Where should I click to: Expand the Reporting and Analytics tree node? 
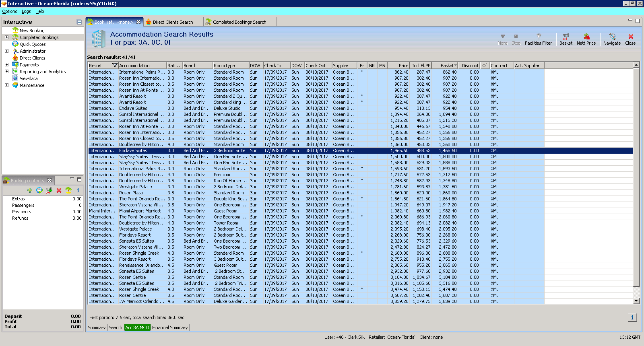pos(6,71)
